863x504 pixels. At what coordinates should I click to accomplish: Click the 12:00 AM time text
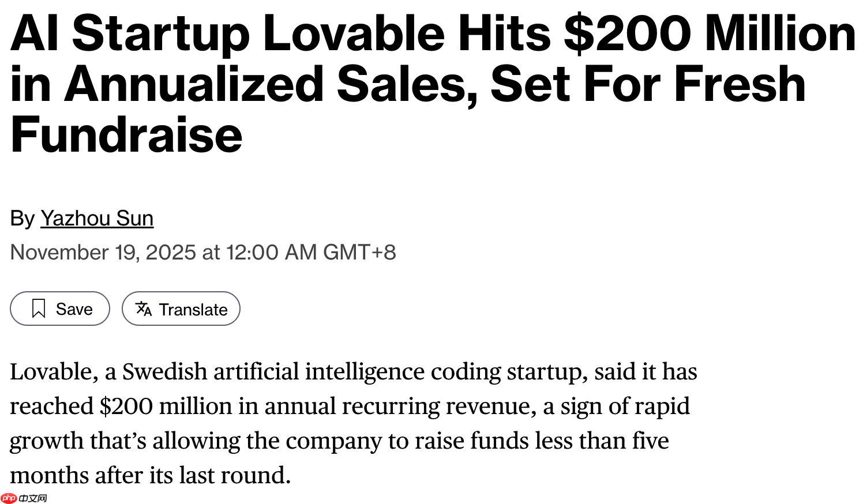(x=271, y=253)
